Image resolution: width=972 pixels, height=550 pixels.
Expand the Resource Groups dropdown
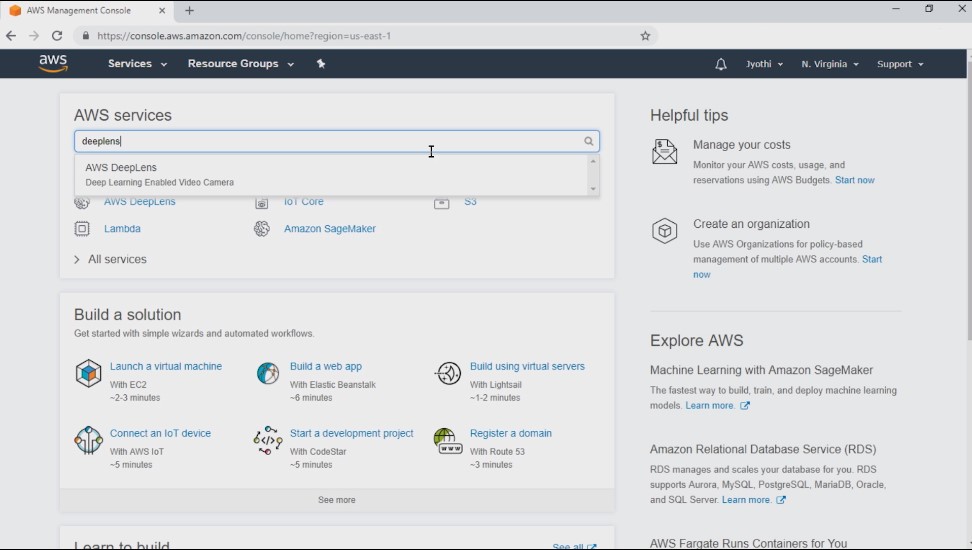tap(241, 63)
